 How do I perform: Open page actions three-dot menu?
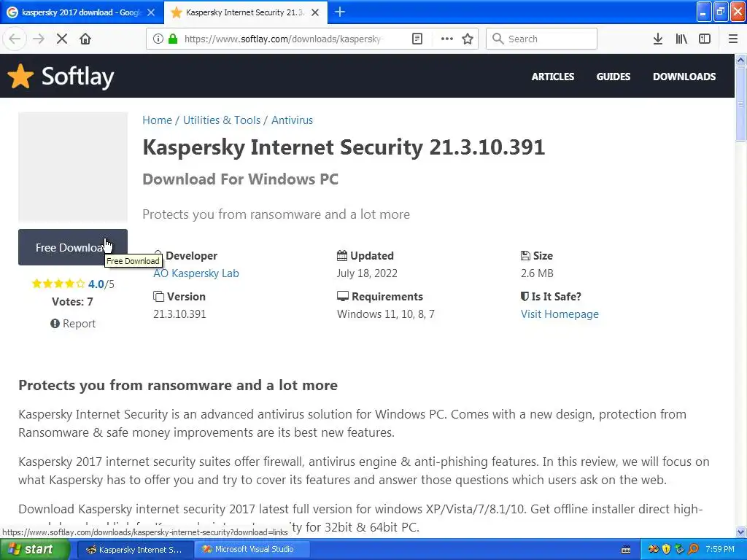coord(446,39)
